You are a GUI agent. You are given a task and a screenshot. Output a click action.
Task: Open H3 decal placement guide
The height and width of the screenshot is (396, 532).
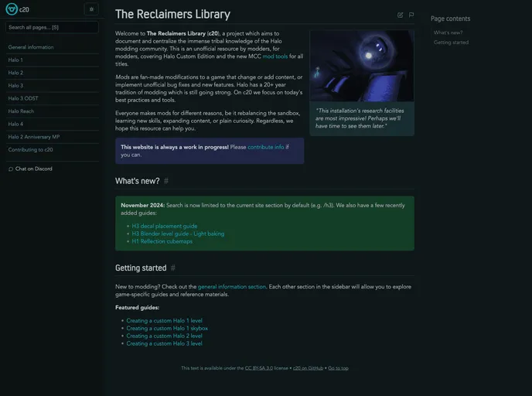click(165, 226)
